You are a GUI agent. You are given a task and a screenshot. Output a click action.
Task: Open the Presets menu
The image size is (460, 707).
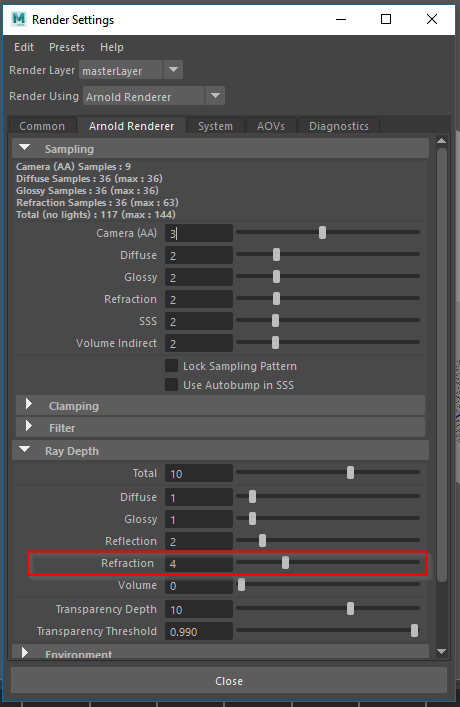(67, 47)
